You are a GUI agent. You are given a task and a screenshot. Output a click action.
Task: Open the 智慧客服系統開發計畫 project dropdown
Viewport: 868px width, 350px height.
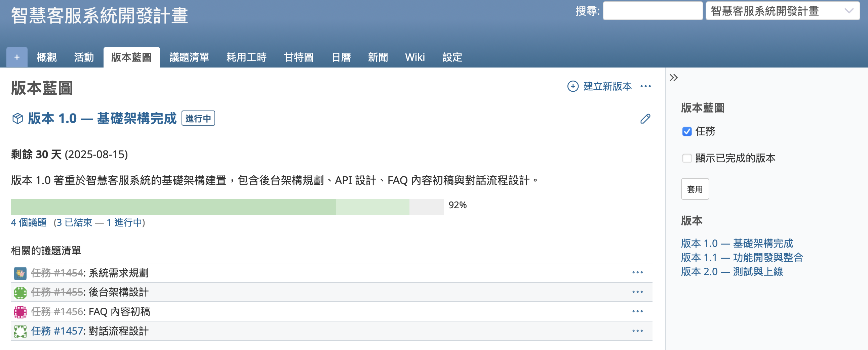pyautogui.click(x=782, y=11)
